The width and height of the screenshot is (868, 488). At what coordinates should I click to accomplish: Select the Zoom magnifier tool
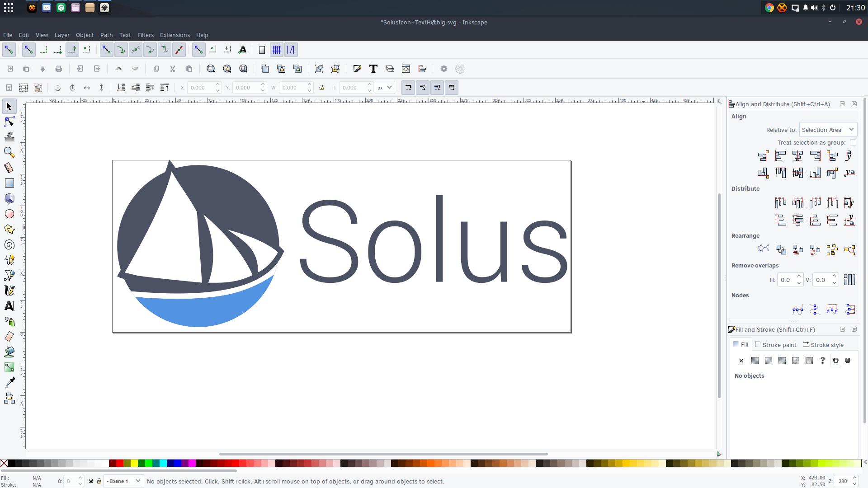9,152
